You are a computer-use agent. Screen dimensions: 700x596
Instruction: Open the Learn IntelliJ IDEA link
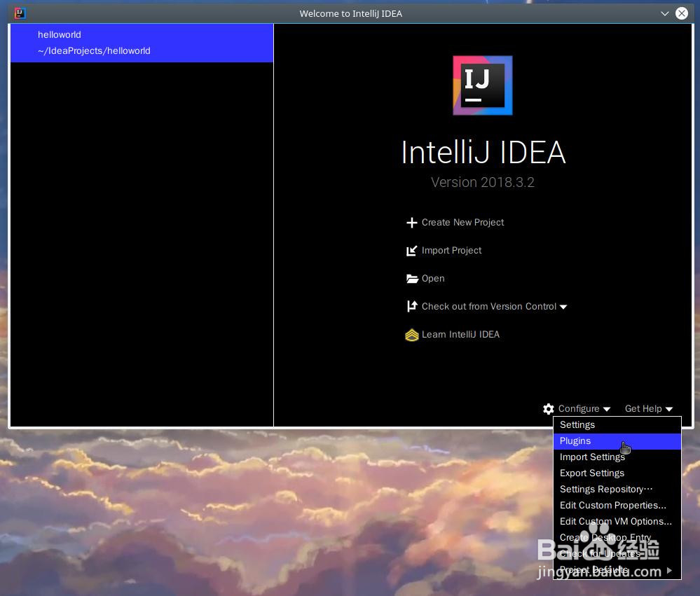point(460,335)
